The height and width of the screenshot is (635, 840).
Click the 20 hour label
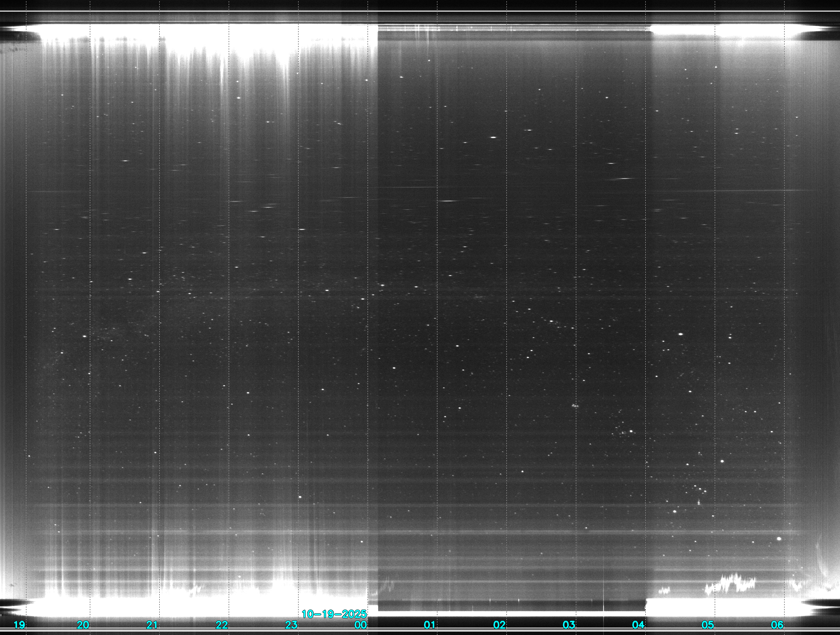point(83,625)
